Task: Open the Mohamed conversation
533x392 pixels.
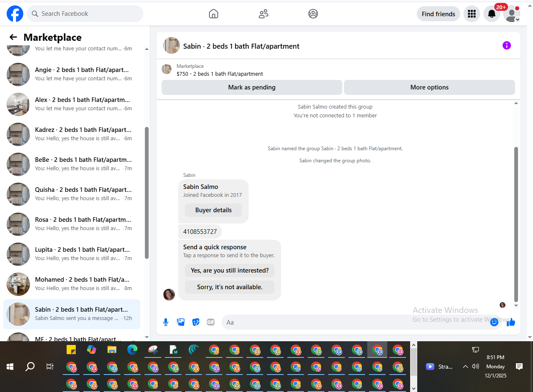Action: pyautogui.click(x=72, y=284)
